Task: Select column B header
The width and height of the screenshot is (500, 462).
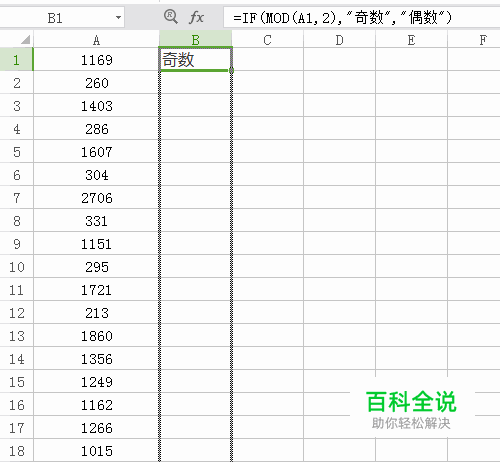Action: click(x=195, y=40)
